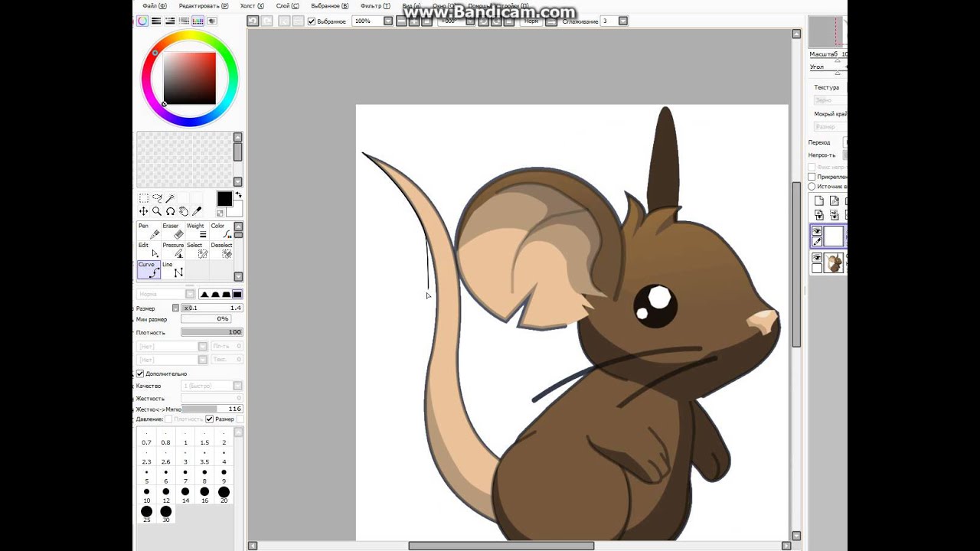This screenshot has width=980, height=551.
Task: Choose the flat brush edge shape
Action: (237, 295)
